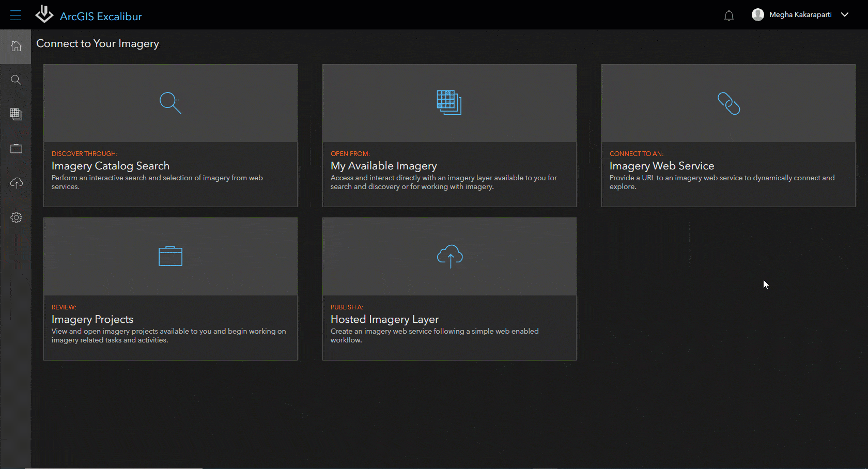Viewport: 868px width, 469px height.
Task: Open the Search icon in the sidebar
Action: point(16,80)
